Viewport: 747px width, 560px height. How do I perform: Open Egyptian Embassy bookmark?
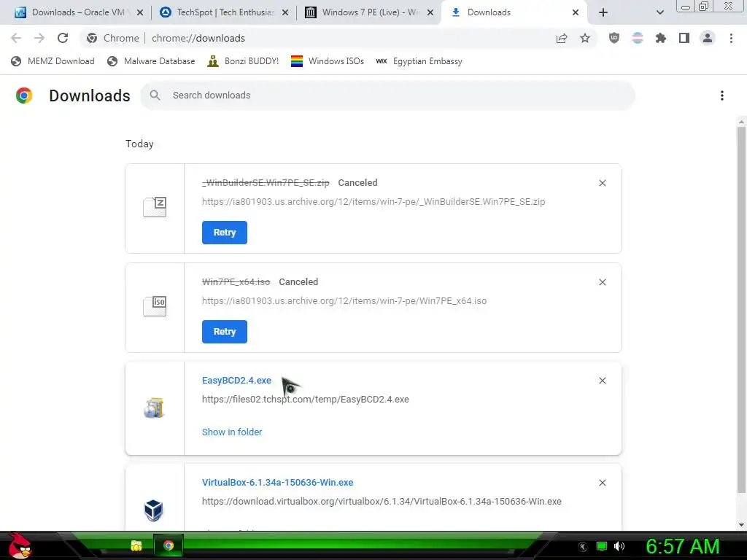419,61
